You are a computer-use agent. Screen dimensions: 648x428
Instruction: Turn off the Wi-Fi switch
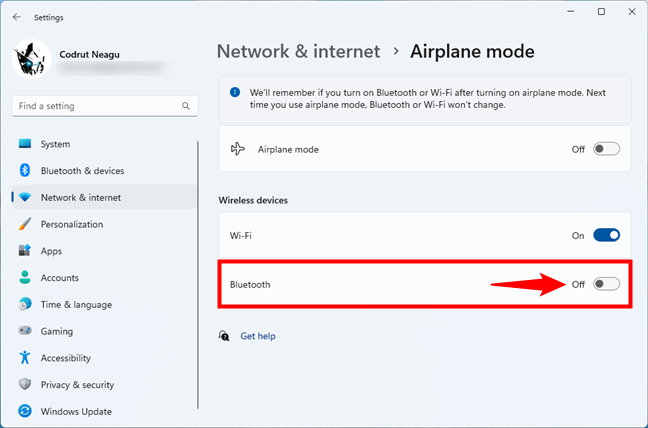click(x=606, y=235)
